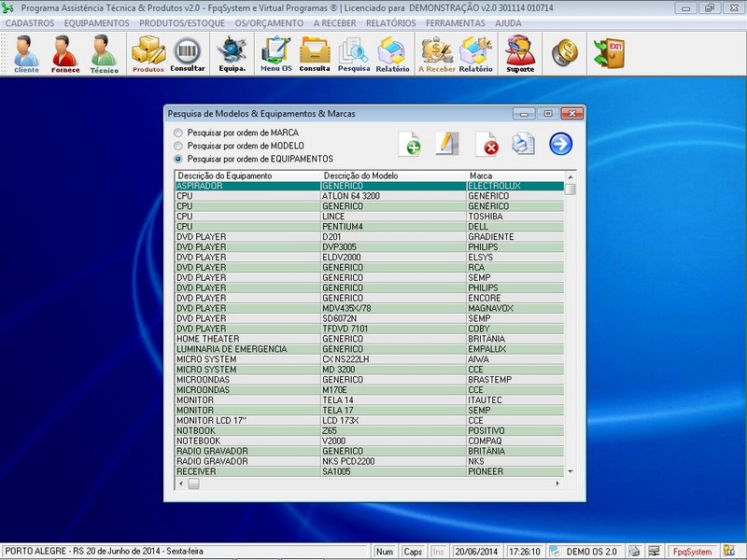Viewport: 747px width, 560px height.
Task: Open the Técnico technician icon
Action: (105, 54)
